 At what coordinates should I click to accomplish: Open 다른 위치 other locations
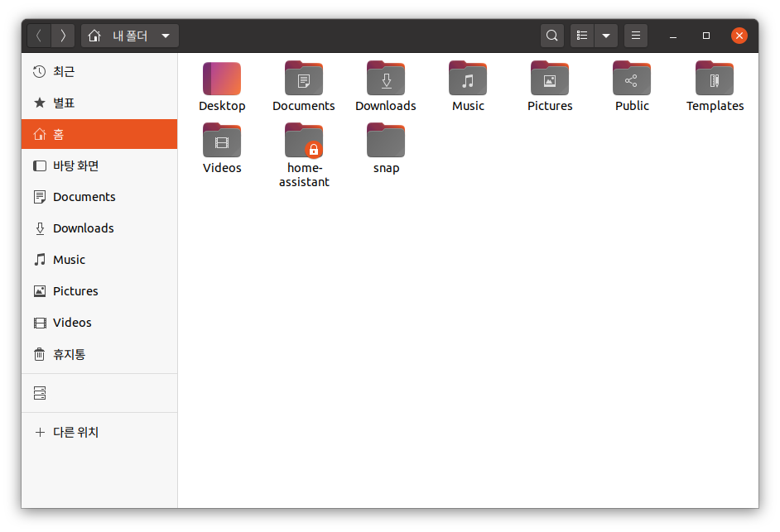point(99,432)
